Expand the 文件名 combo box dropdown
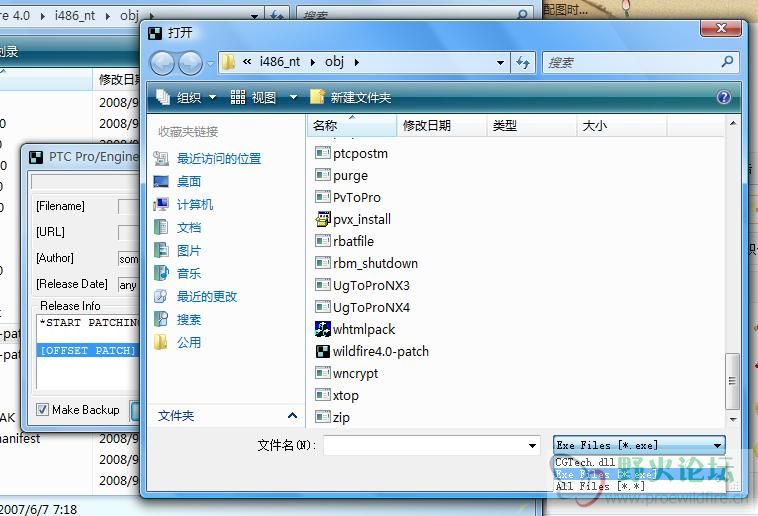 click(532, 445)
